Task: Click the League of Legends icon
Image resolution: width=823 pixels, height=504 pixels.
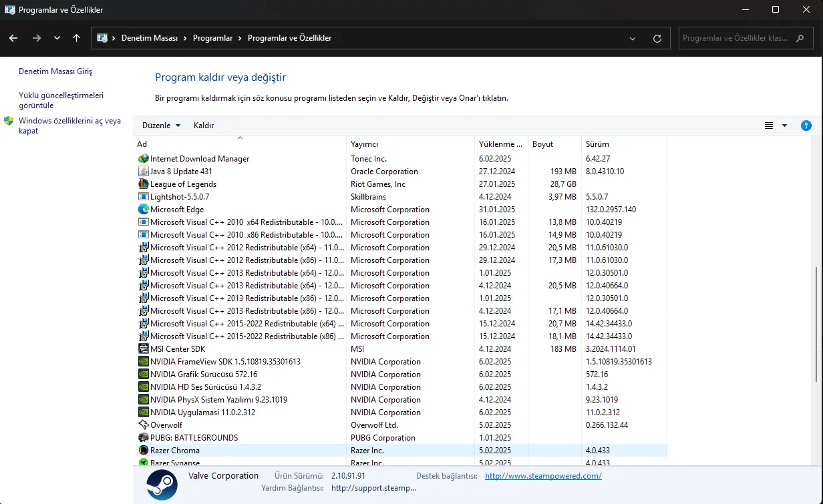Action: pos(143,184)
